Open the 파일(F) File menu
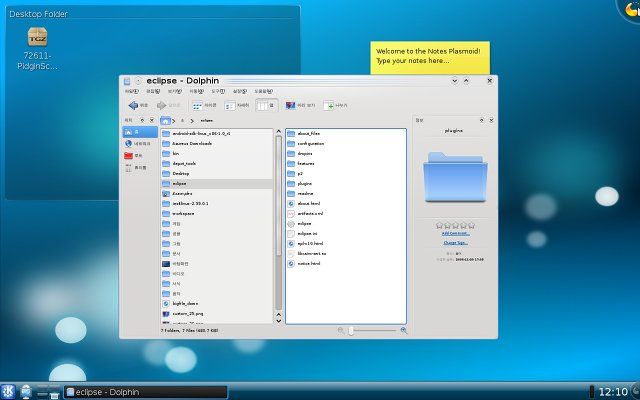 (x=131, y=91)
